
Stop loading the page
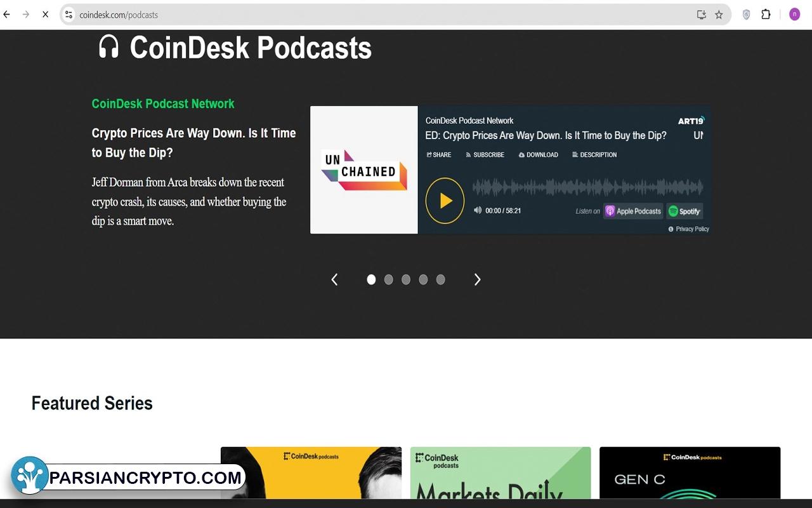pyautogui.click(x=45, y=14)
